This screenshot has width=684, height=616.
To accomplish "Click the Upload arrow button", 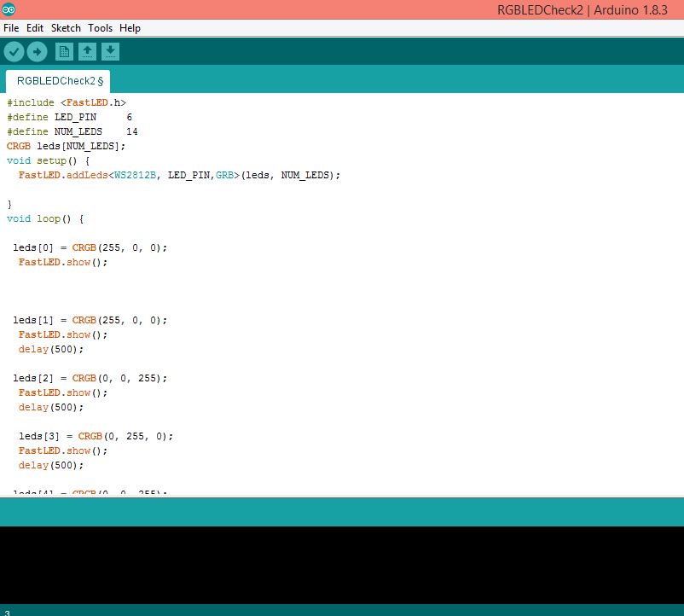I will click(37, 52).
